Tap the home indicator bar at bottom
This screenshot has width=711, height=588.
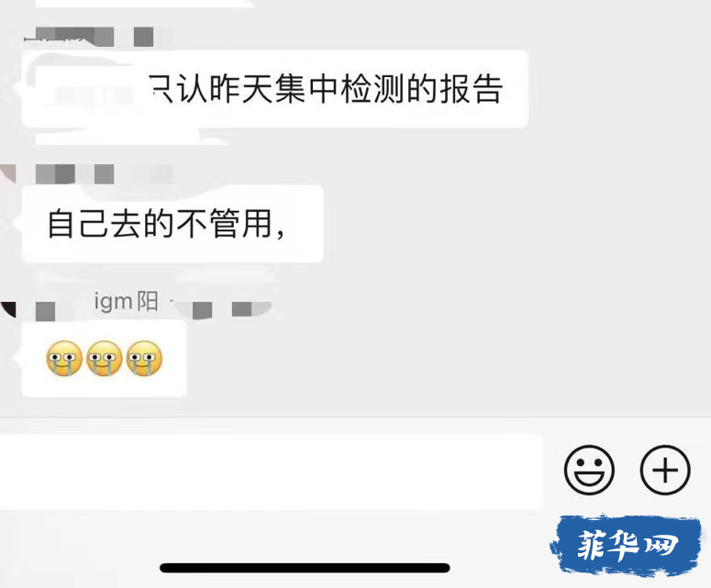(x=305, y=568)
